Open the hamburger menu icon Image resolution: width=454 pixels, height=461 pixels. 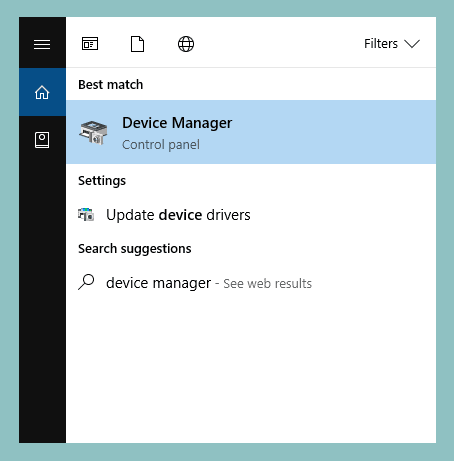pyautogui.click(x=42, y=44)
